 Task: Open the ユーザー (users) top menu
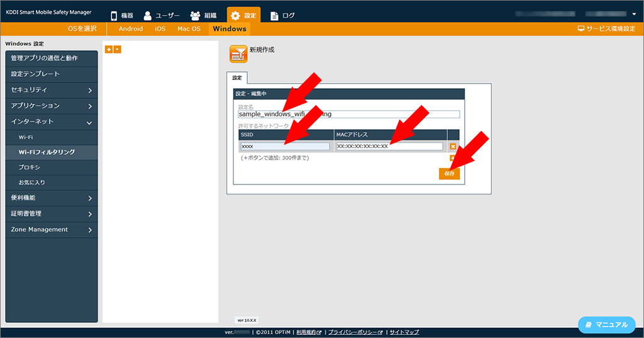click(162, 16)
